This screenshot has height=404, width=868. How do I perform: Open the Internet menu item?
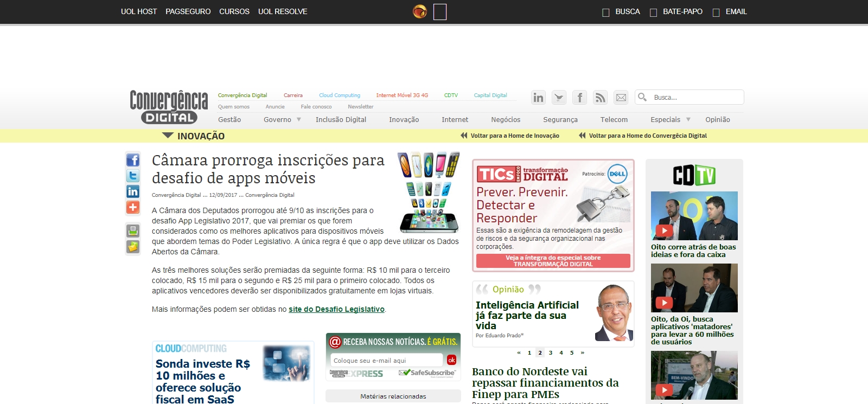(455, 119)
